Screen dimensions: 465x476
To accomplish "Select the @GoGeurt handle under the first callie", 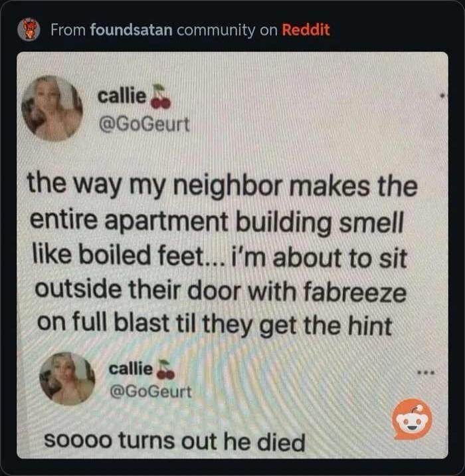I will tap(144, 124).
